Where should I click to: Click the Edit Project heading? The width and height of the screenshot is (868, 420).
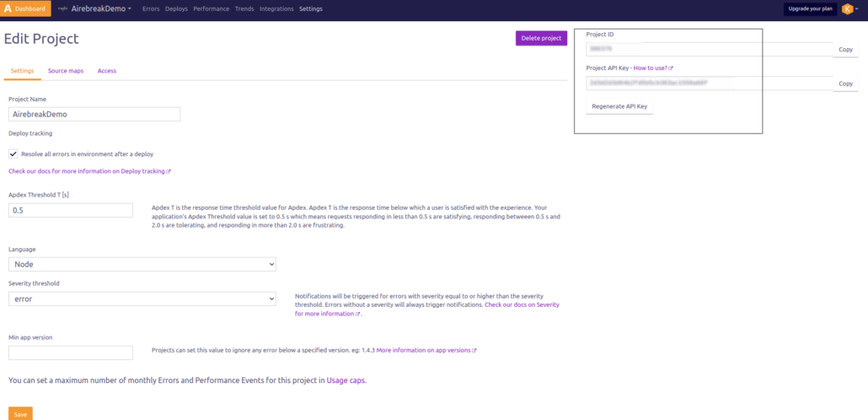pos(41,38)
